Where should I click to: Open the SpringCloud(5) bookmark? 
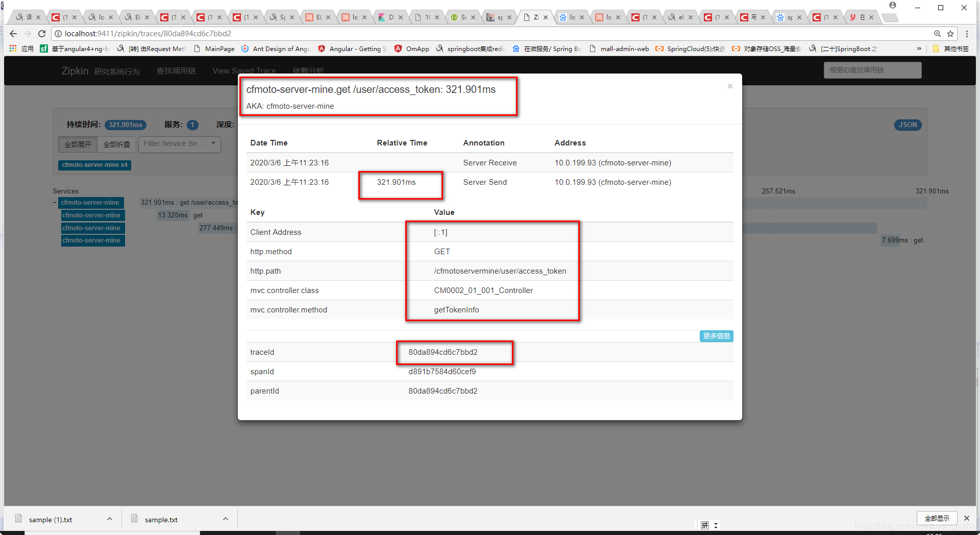coord(690,48)
